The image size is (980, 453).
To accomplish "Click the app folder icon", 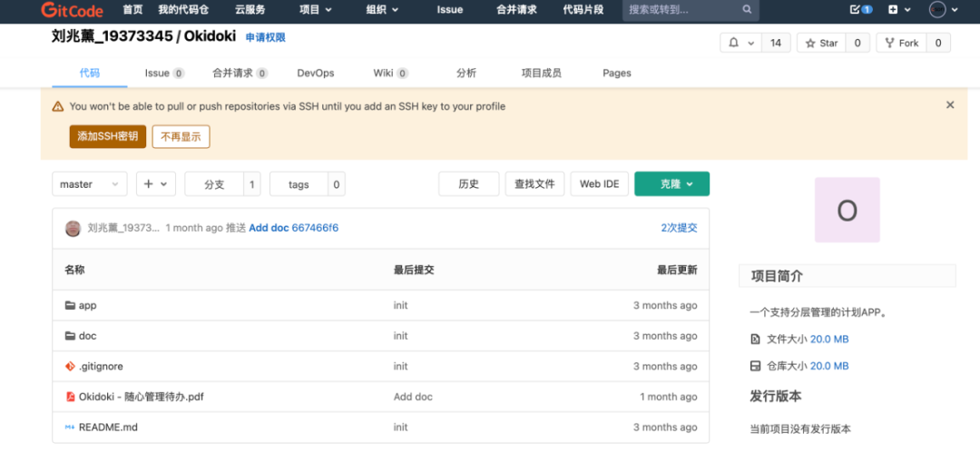I will click(70, 306).
